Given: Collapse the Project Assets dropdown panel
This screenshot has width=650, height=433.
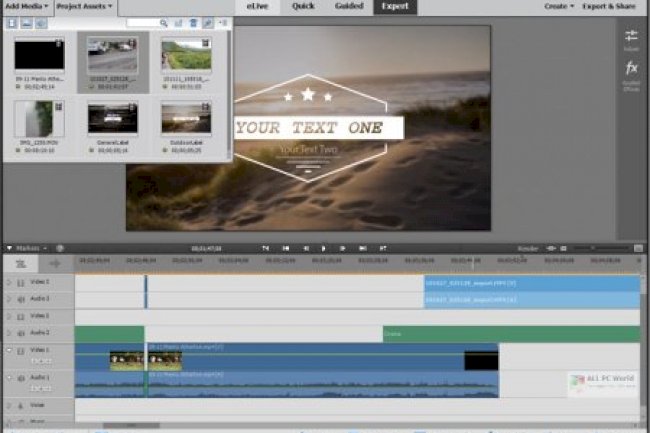Looking at the screenshot, I should point(85,6).
